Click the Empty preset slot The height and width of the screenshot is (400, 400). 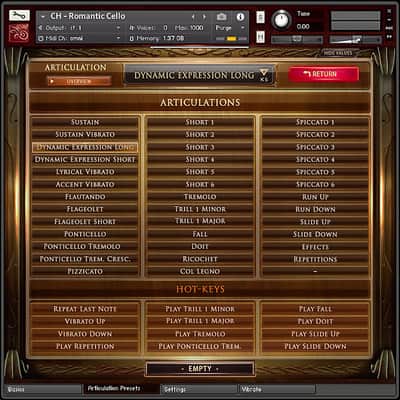[x=200, y=369]
